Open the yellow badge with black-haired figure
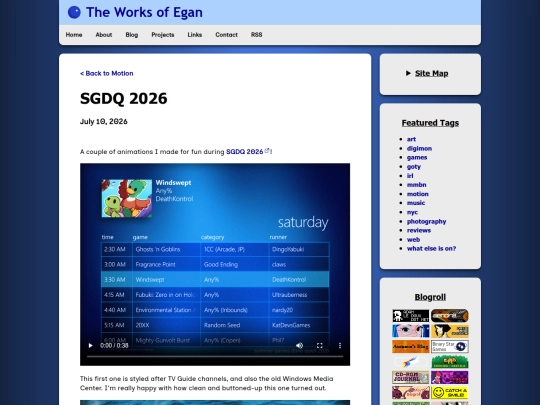The image size is (540, 405). pyautogui.click(x=450, y=331)
